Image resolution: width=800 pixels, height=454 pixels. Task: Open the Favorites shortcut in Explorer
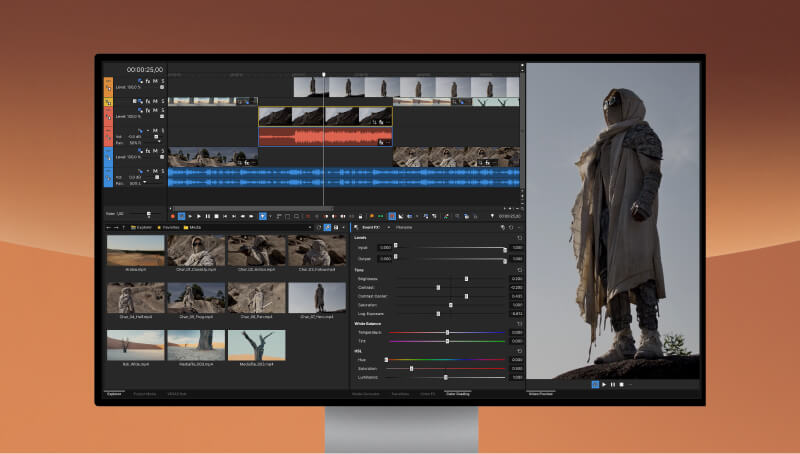pyautogui.click(x=168, y=228)
